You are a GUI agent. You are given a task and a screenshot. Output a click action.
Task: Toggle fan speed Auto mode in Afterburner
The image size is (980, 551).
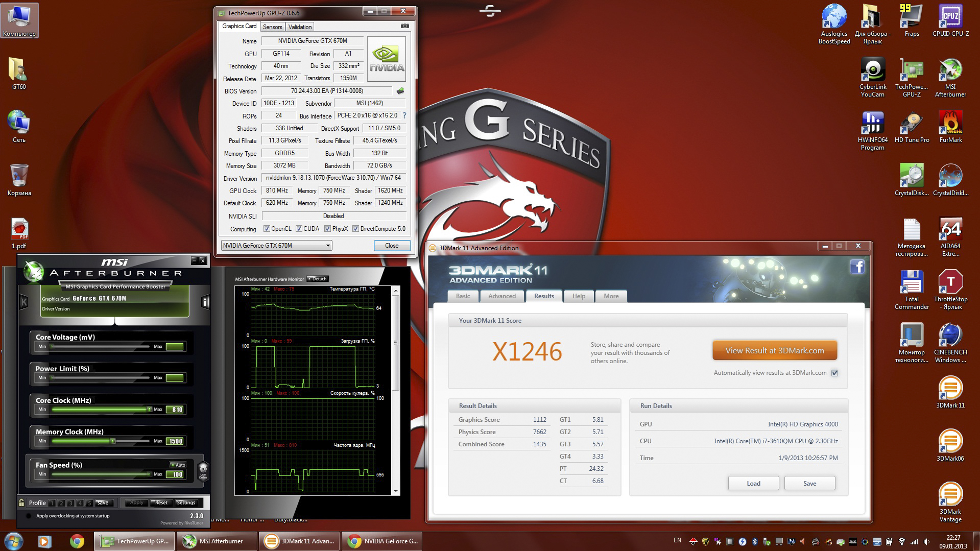[x=178, y=465]
